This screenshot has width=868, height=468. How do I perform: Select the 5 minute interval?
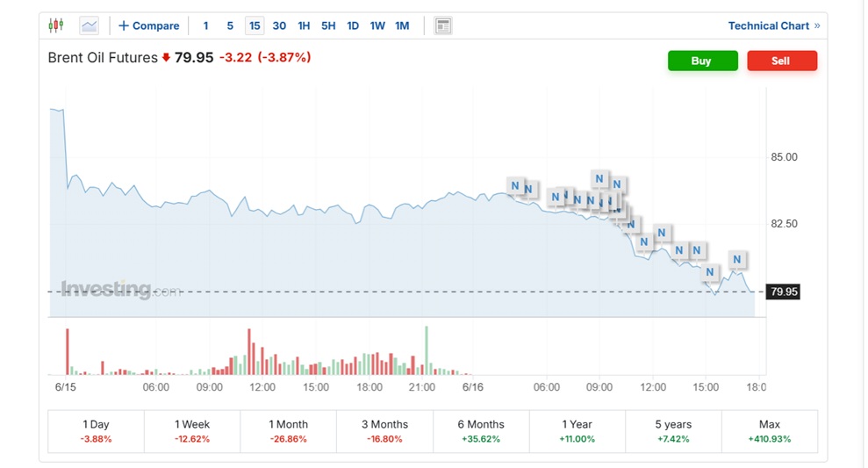click(230, 25)
